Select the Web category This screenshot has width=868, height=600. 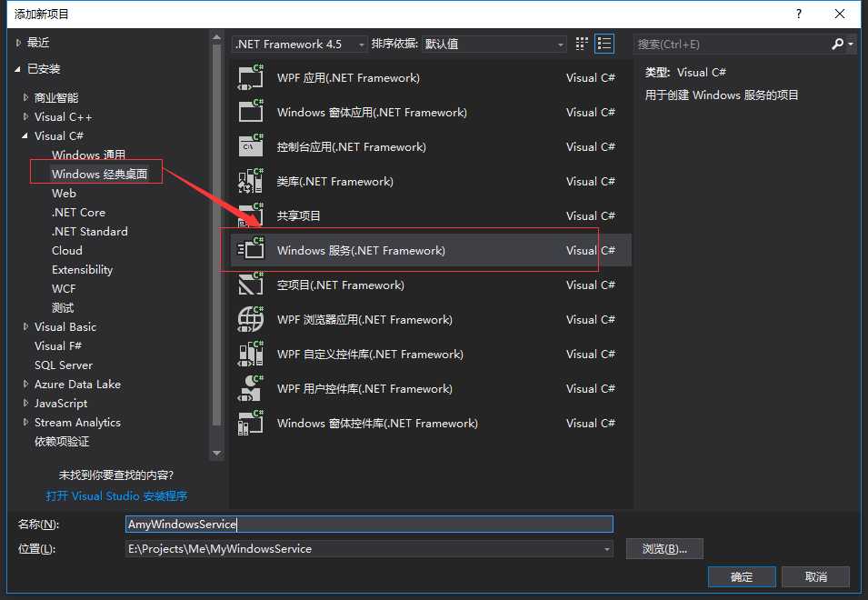coord(64,193)
